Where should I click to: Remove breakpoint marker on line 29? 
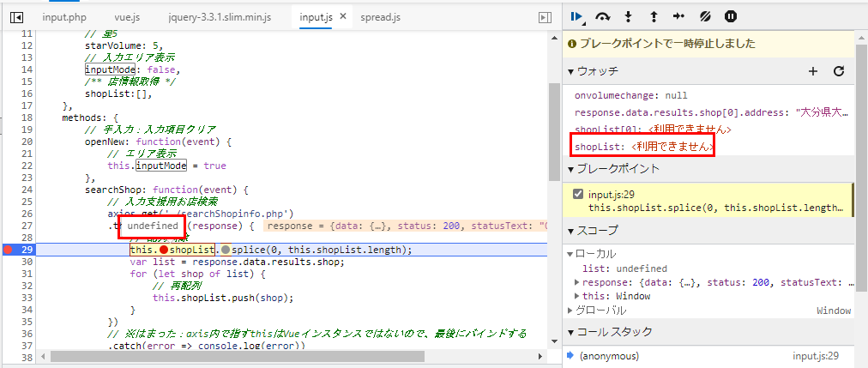click(x=8, y=250)
